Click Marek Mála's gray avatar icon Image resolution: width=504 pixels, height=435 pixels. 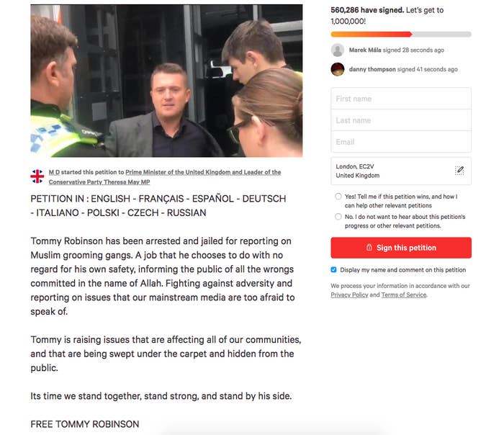tap(338, 50)
